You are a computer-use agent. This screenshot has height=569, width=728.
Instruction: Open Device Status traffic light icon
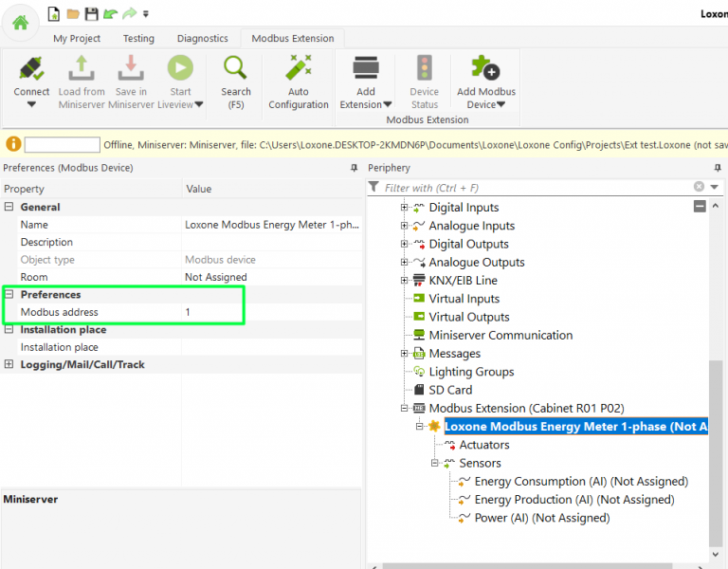point(425,70)
